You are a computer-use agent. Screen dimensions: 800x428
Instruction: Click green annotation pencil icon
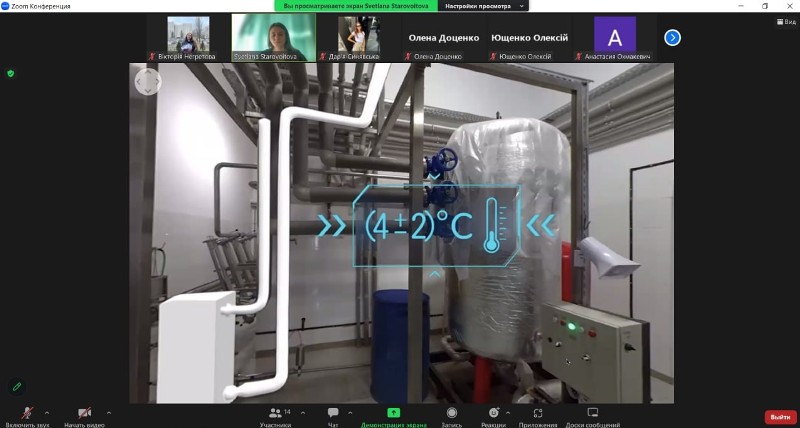coord(17,387)
